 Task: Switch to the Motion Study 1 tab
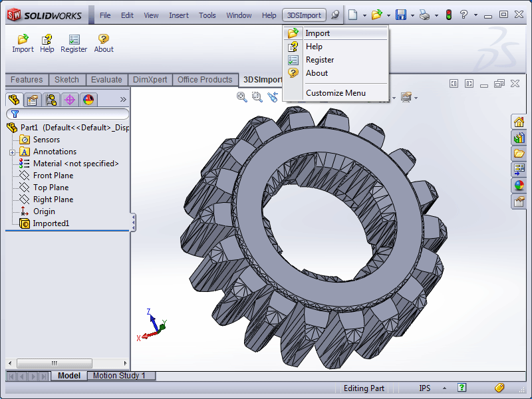point(120,375)
